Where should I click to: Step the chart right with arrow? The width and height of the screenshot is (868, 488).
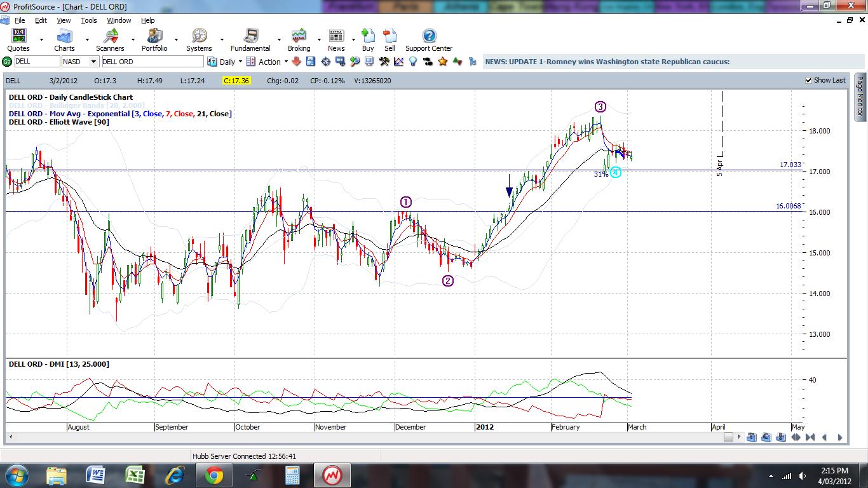coord(839,437)
